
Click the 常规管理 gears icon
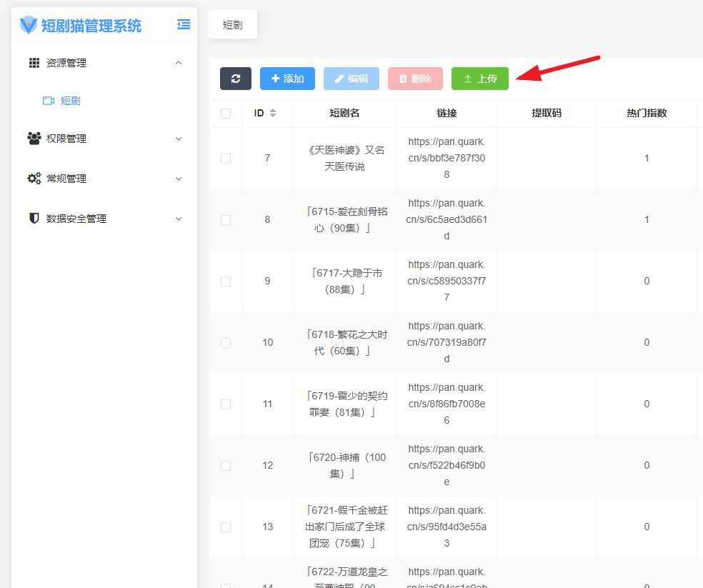(x=34, y=179)
